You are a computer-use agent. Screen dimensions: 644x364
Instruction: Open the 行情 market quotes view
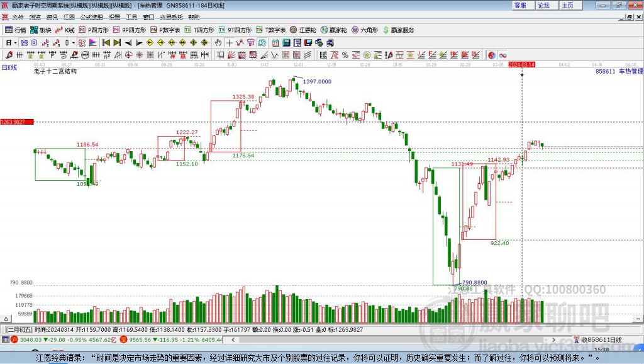(15, 30)
